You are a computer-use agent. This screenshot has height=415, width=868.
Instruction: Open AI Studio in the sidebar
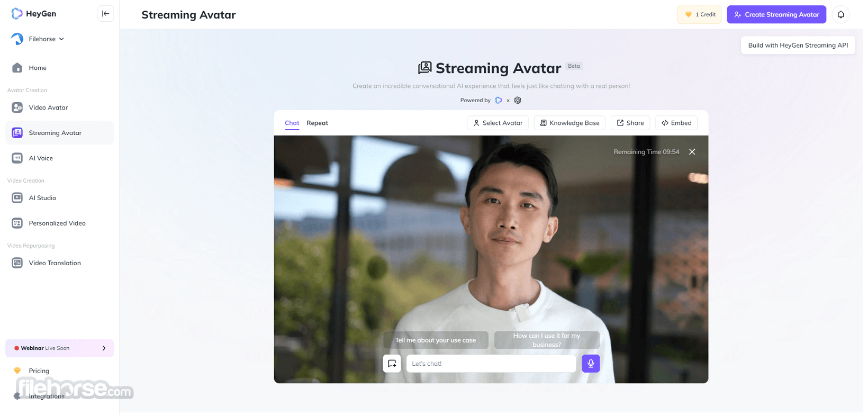point(59,198)
